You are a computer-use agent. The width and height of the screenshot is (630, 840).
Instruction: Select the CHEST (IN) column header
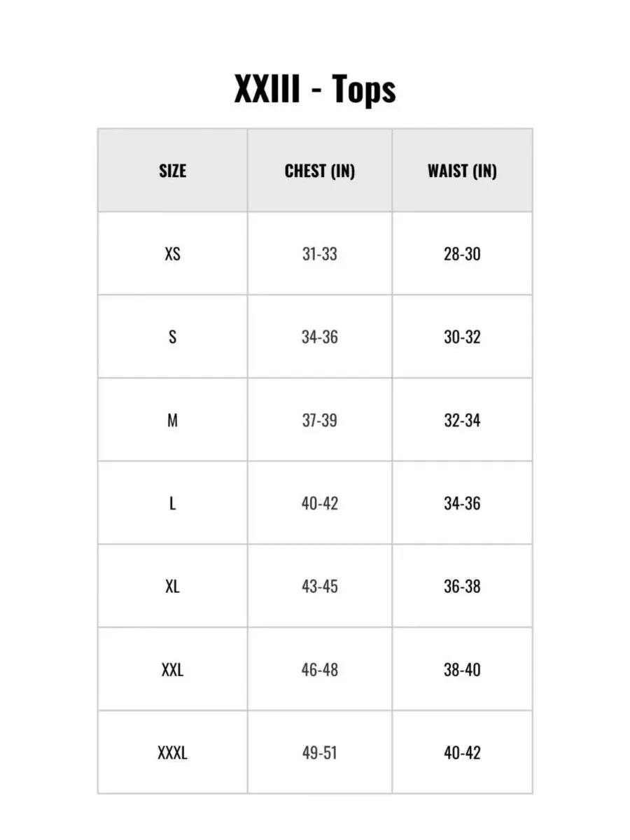(x=320, y=171)
